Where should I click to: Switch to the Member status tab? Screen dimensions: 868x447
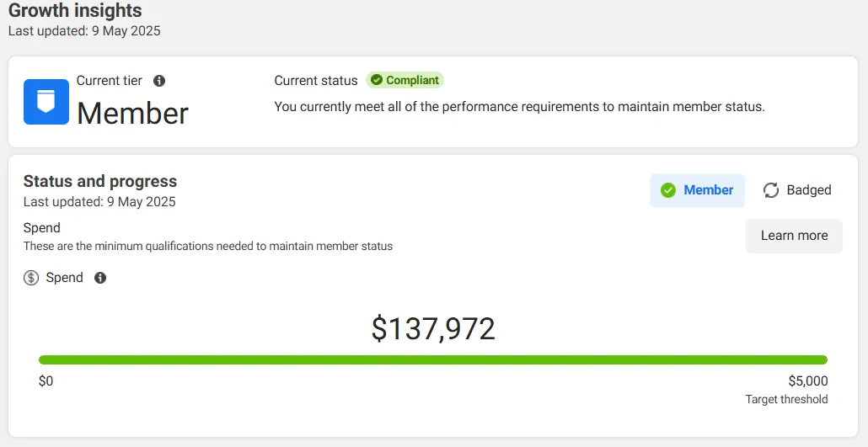(697, 190)
